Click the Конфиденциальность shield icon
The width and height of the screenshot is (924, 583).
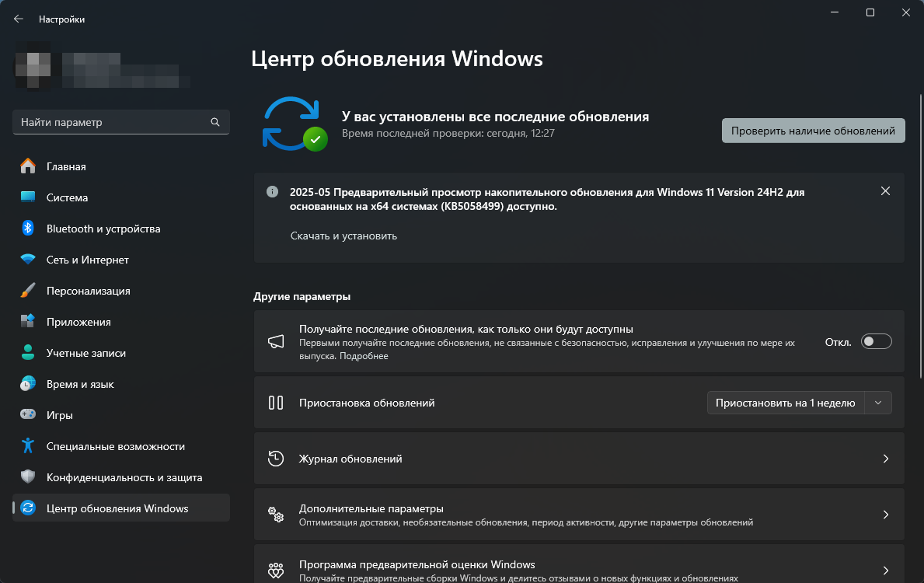[28, 477]
